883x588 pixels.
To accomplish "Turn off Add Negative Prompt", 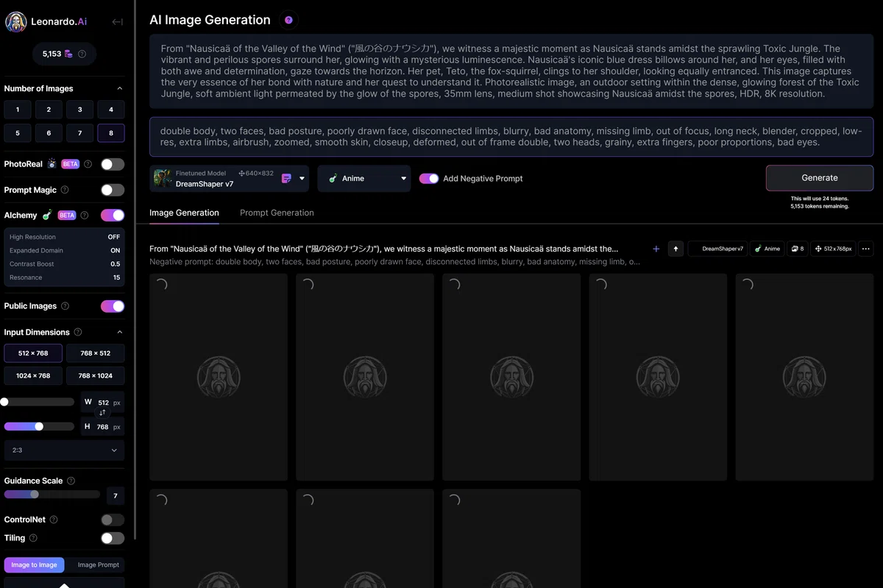I will [429, 178].
